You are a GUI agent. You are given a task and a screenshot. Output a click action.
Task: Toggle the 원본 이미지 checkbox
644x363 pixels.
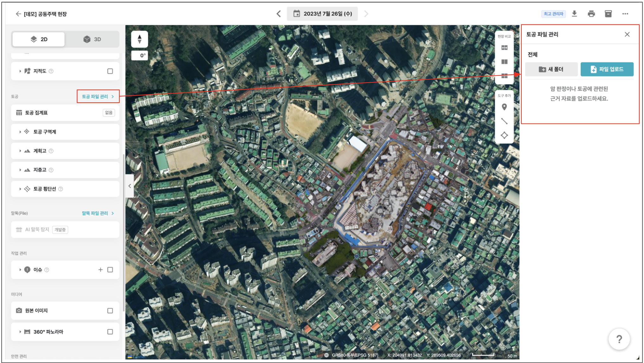(x=110, y=311)
